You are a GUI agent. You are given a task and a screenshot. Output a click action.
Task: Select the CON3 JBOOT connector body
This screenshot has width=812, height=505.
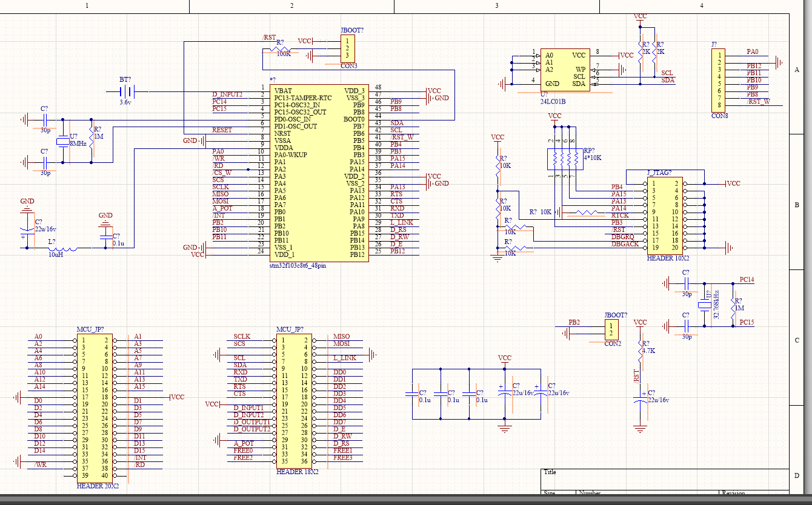point(347,48)
